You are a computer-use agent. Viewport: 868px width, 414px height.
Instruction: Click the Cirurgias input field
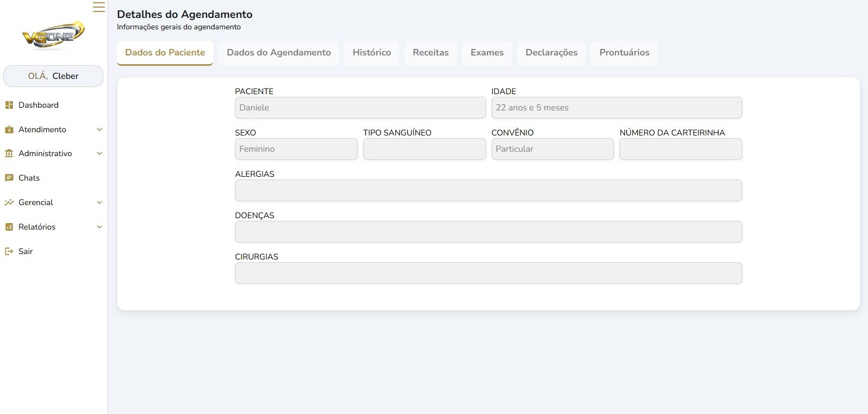point(488,273)
